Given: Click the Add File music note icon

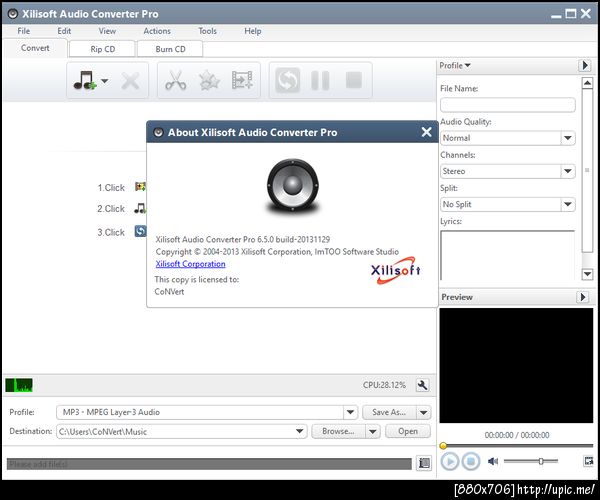Looking at the screenshot, I should 85,80.
